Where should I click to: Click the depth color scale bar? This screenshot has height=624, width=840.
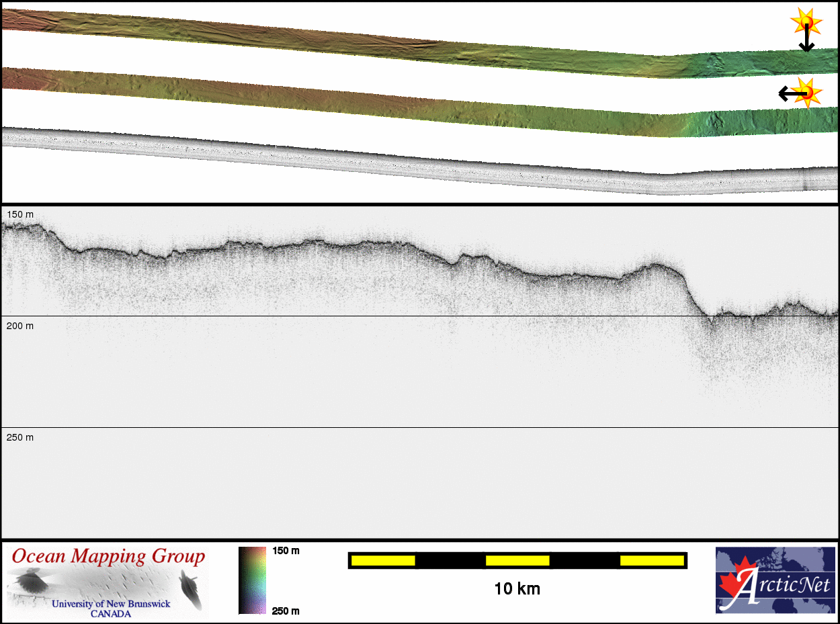[252, 580]
